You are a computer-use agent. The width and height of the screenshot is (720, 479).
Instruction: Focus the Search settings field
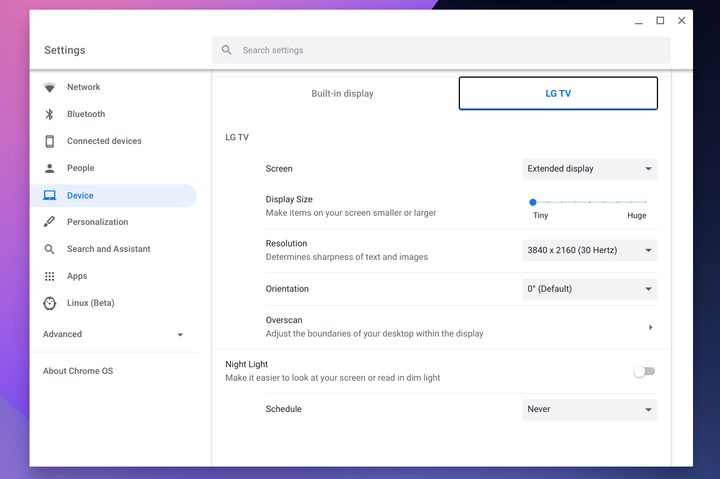[x=441, y=50]
